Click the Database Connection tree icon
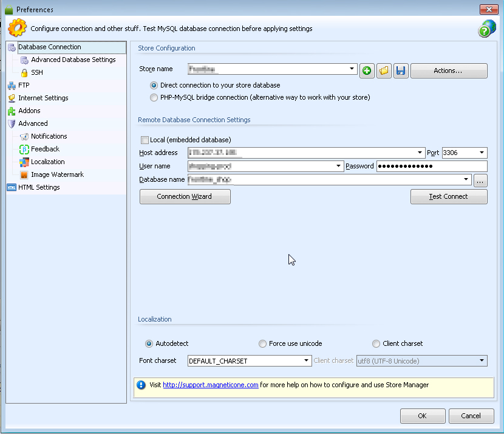 pos(12,47)
